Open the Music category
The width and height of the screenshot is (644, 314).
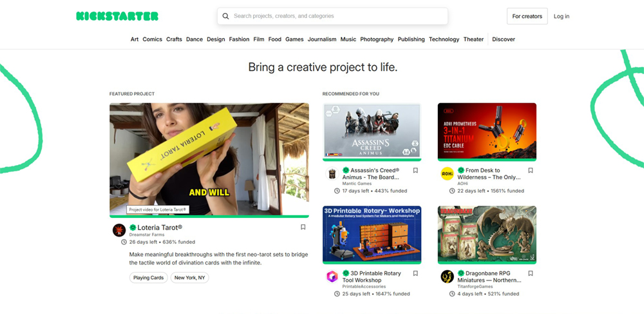[348, 39]
